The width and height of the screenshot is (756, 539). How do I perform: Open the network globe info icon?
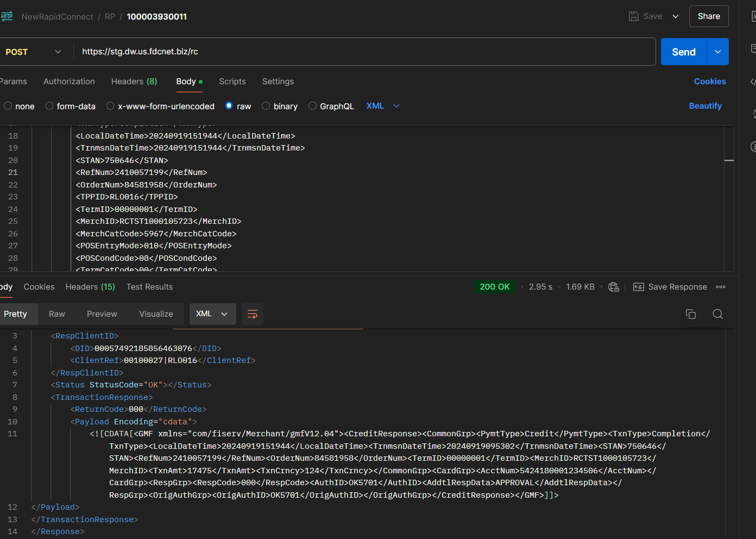[x=614, y=287]
